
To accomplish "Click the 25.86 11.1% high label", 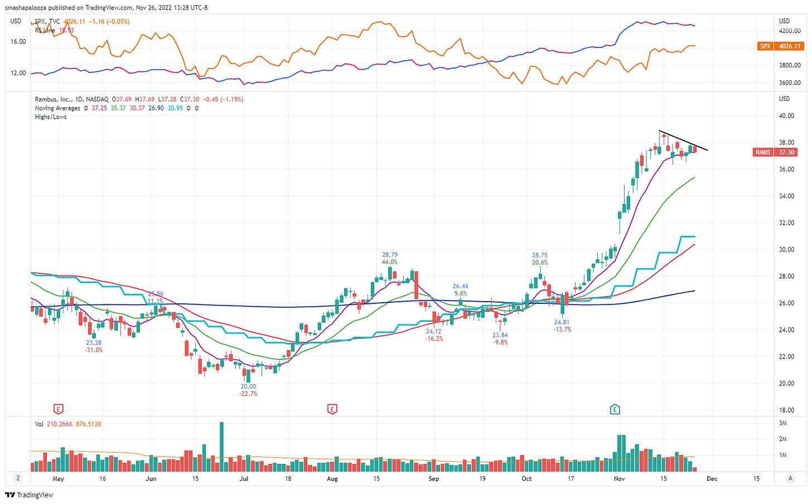I will pyautogui.click(x=156, y=297).
